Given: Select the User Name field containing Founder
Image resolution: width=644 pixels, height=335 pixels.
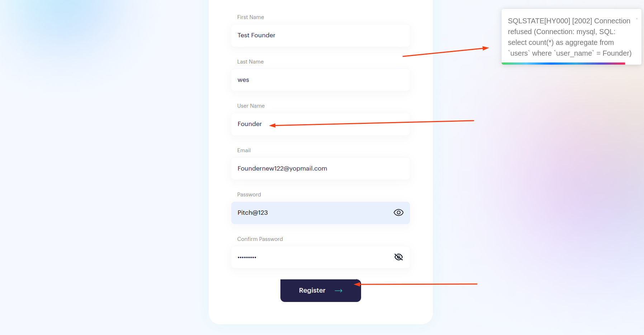Looking at the screenshot, I should point(321,124).
